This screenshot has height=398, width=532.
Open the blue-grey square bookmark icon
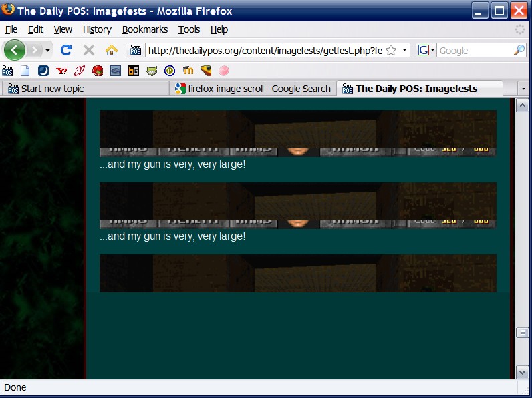(x=116, y=71)
